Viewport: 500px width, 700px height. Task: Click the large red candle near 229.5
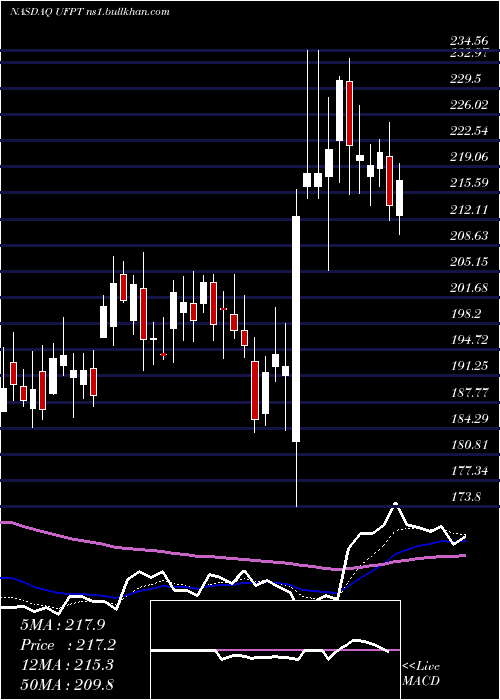click(x=349, y=113)
